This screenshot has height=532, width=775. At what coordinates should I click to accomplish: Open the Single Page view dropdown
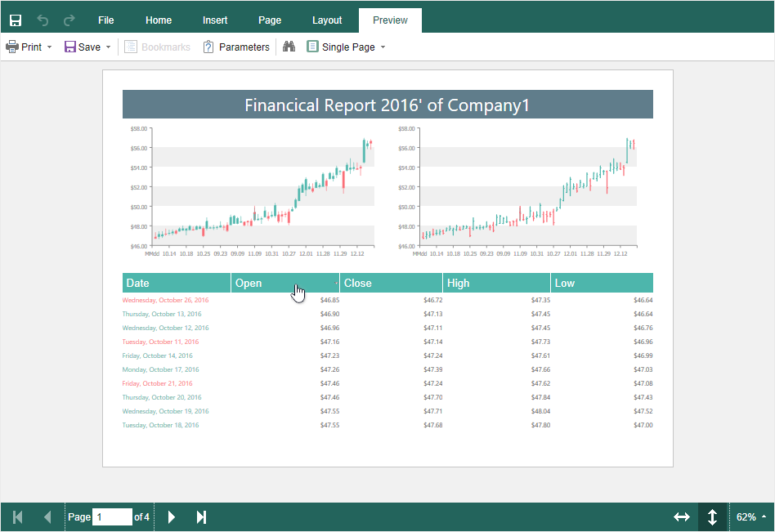click(383, 47)
